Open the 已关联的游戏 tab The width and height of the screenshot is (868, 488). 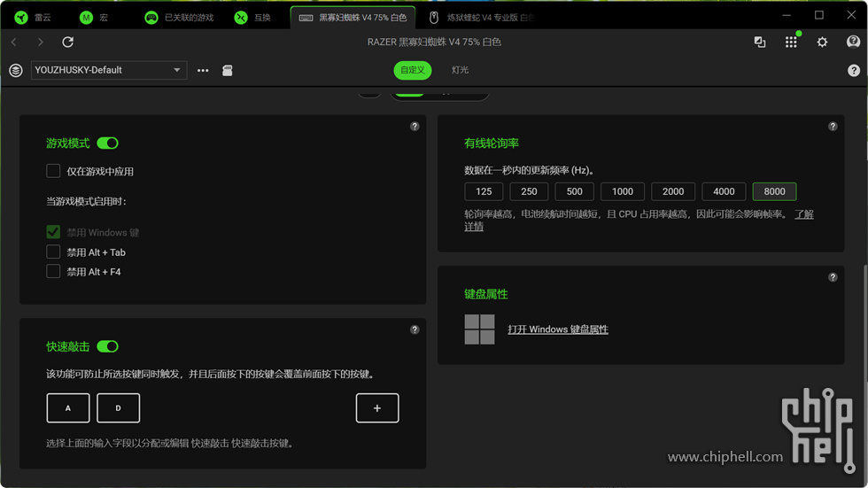click(x=179, y=18)
